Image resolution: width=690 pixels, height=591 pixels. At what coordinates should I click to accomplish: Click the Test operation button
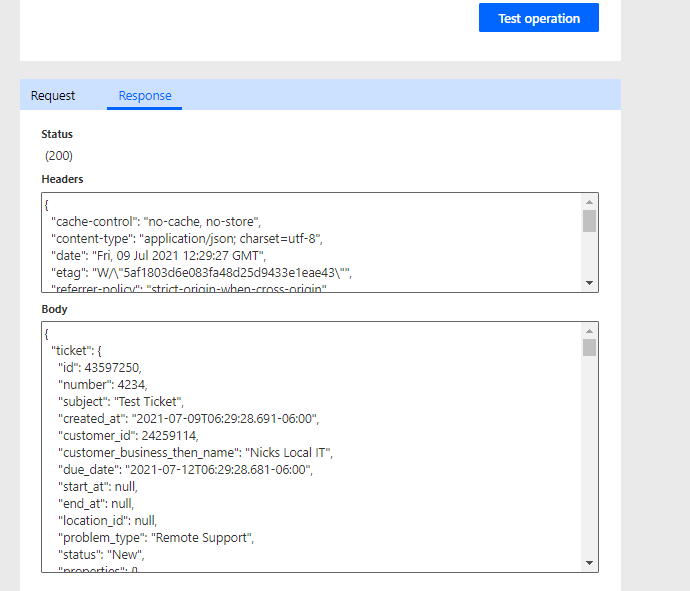[539, 18]
